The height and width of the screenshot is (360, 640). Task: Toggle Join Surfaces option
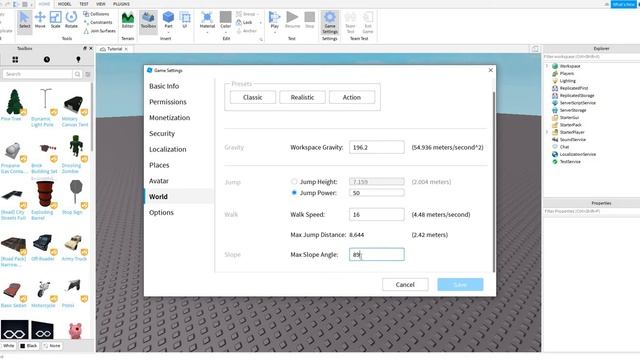100,31
